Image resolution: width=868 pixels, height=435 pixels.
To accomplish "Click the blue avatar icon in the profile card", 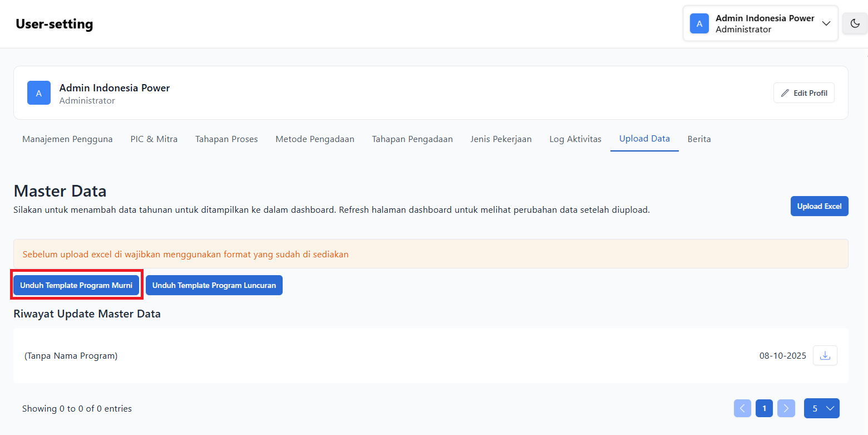I will [39, 93].
